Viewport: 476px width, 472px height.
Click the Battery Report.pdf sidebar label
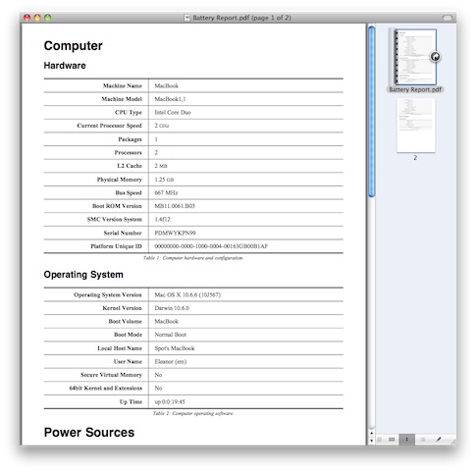click(x=415, y=89)
